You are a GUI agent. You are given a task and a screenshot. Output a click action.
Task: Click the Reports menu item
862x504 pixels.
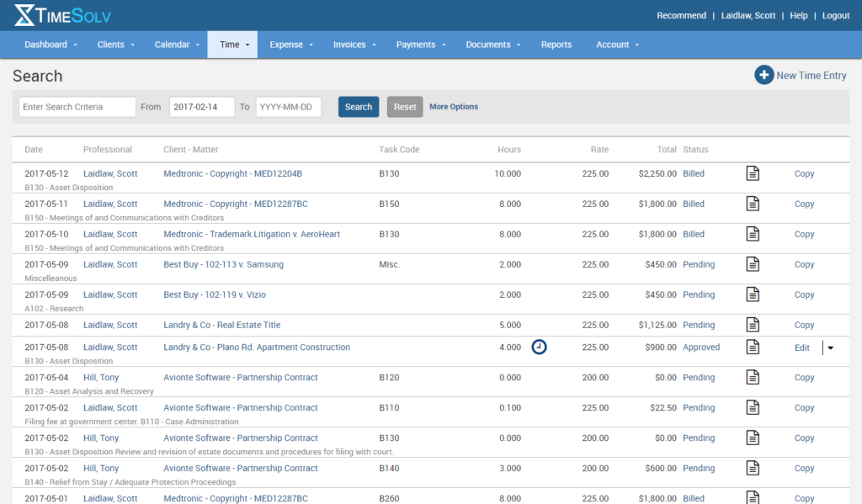click(556, 44)
